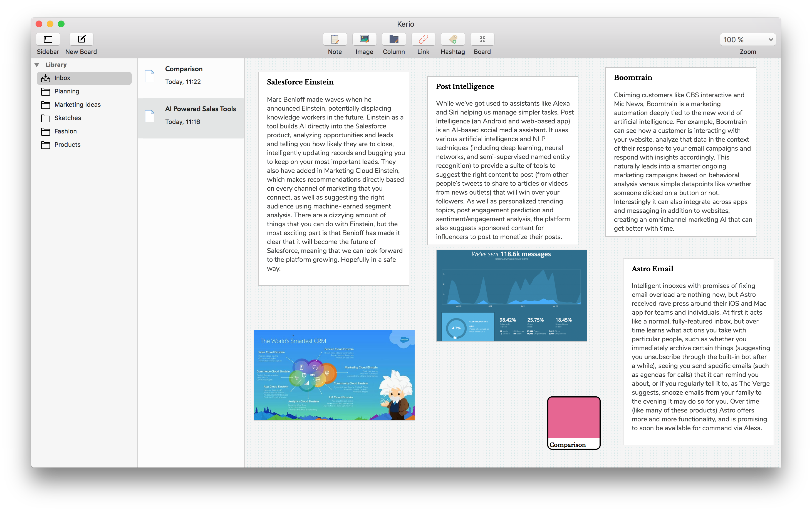Insert a Link card
The width and height of the screenshot is (812, 512).
[x=423, y=39]
